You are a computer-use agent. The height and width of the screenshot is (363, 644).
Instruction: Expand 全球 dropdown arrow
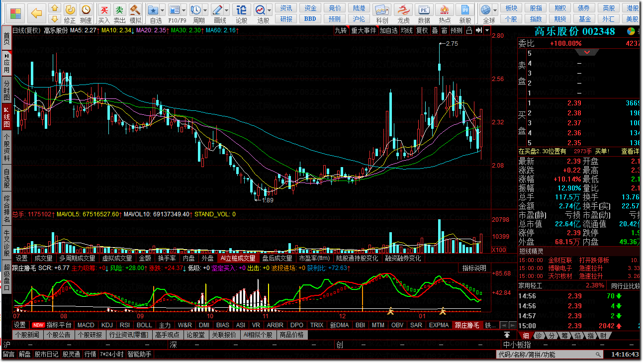tap(495, 10)
